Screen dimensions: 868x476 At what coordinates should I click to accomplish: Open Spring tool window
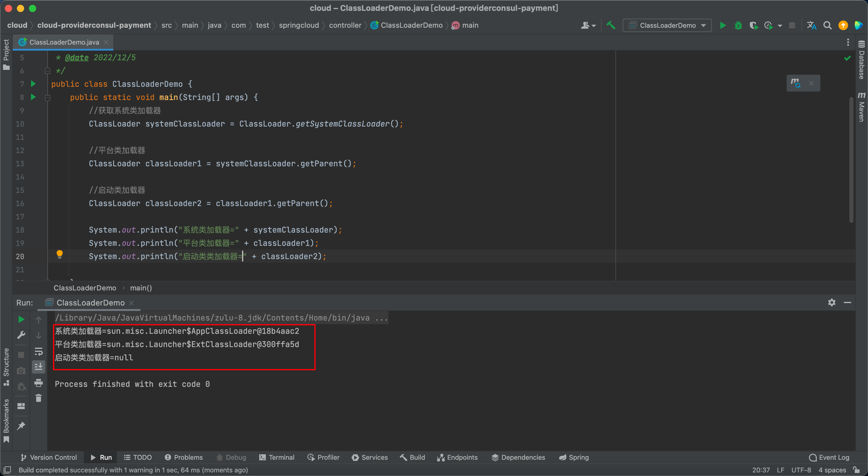574,457
